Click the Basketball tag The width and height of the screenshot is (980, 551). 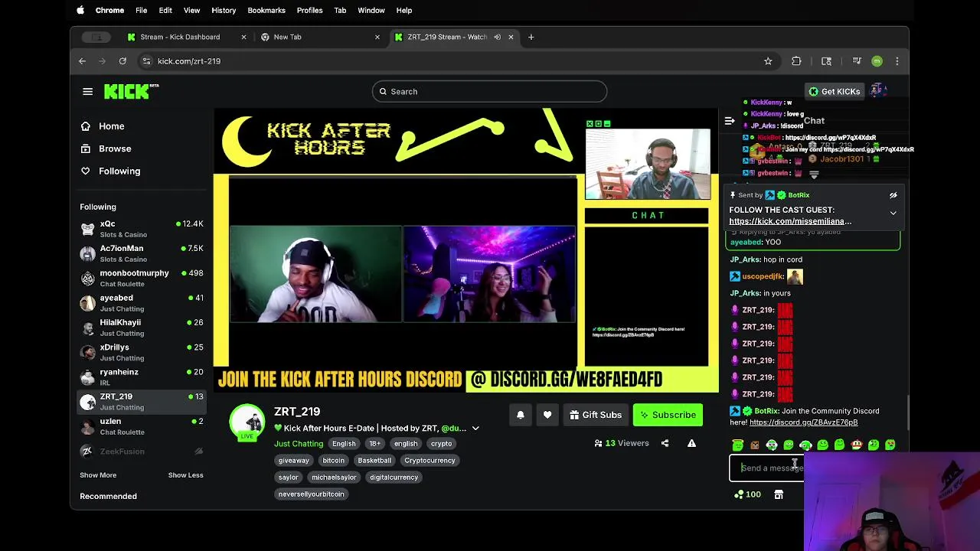pyautogui.click(x=374, y=461)
